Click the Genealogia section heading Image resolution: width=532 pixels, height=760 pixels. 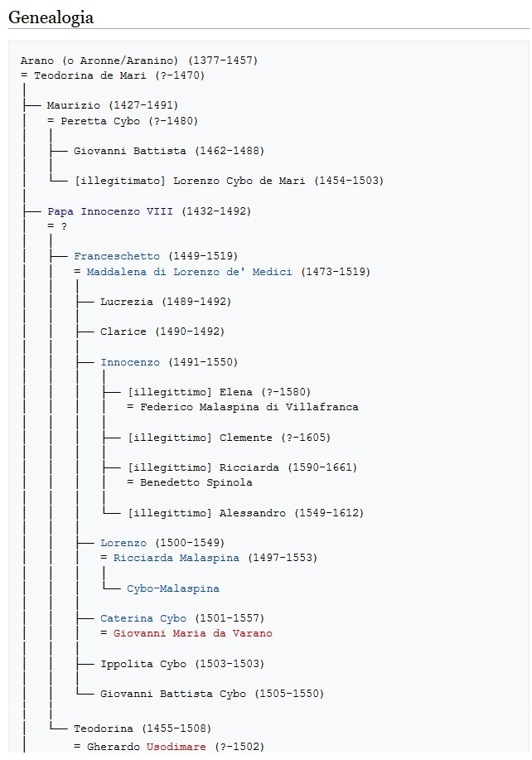51,17
